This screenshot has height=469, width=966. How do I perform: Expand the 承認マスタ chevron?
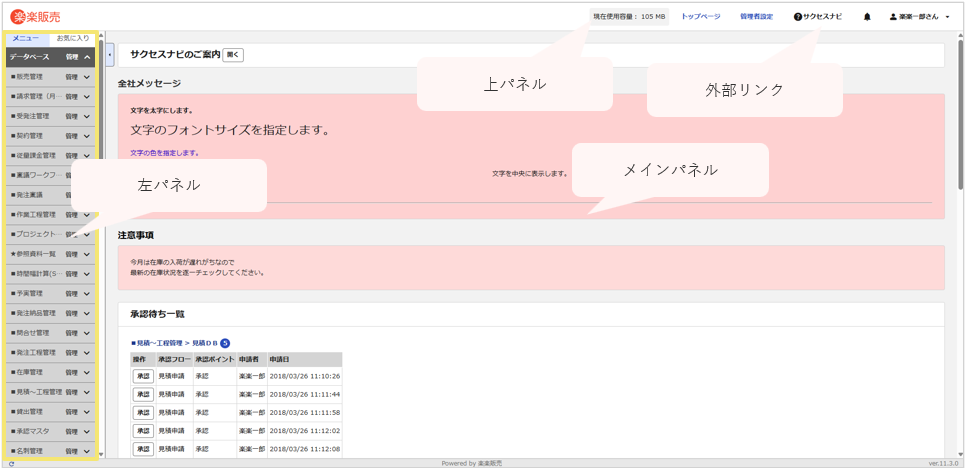(86, 431)
